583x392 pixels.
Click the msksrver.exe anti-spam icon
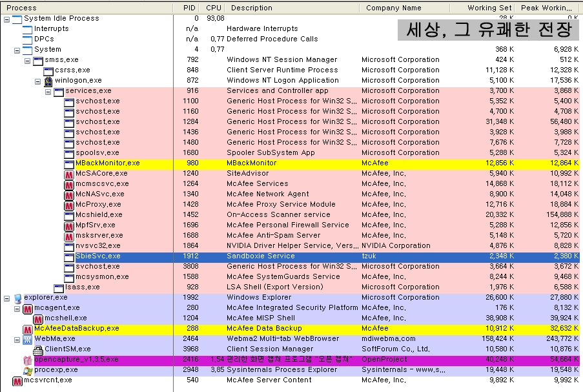tap(69, 236)
